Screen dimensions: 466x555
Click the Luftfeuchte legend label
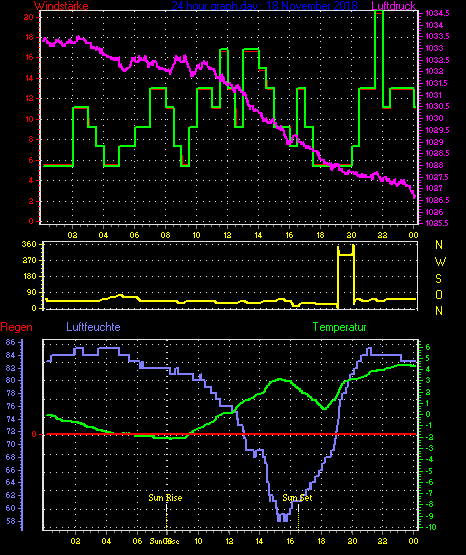(93, 327)
